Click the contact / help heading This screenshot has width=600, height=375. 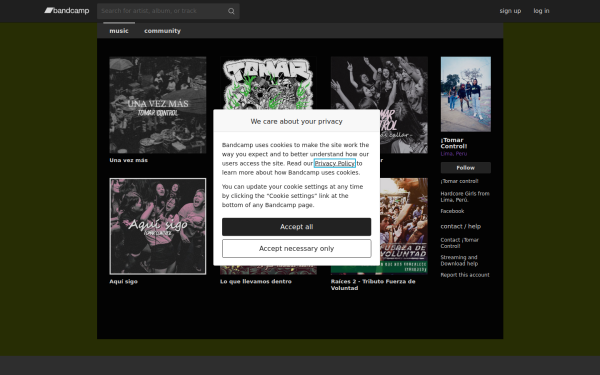click(x=461, y=226)
